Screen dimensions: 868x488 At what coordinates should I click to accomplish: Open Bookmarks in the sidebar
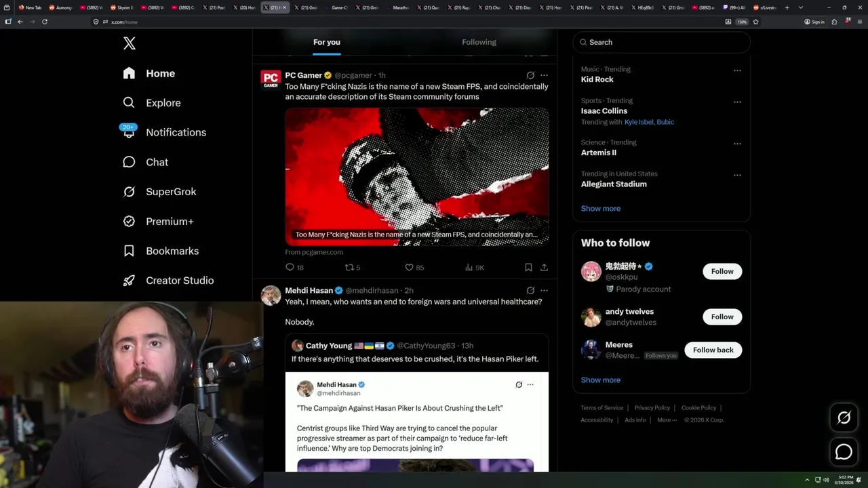tap(161, 251)
